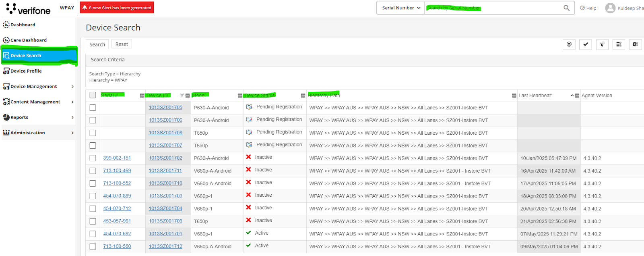Click the Reset button
This screenshot has height=256, width=644.
122,44
